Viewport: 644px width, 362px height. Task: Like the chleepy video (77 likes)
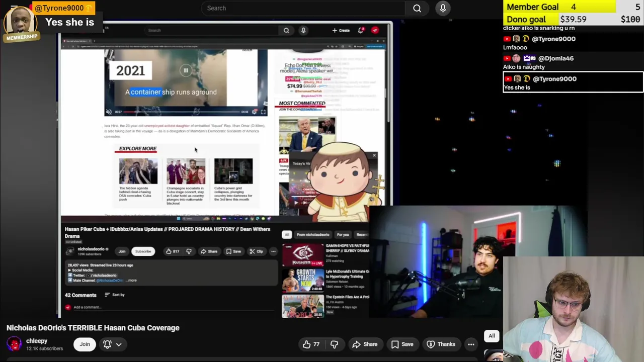click(x=311, y=344)
